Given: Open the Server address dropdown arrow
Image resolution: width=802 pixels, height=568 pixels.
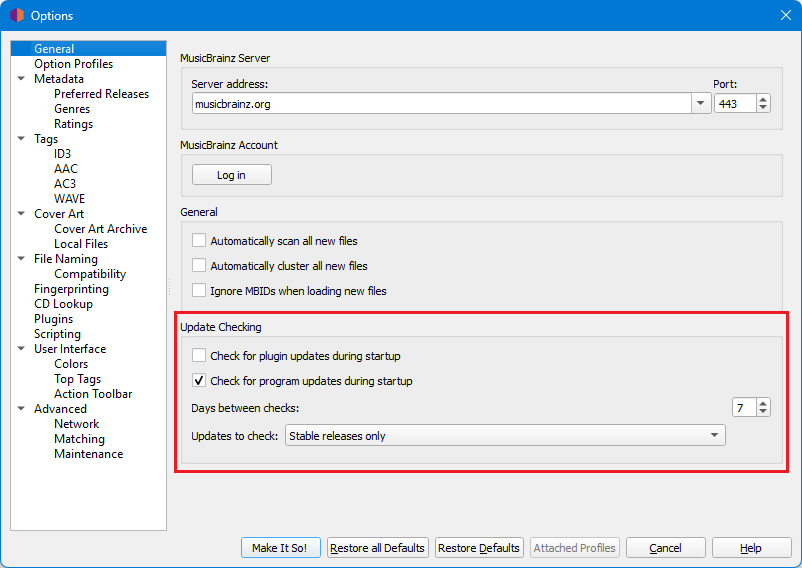Looking at the screenshot, I should 699,104.
